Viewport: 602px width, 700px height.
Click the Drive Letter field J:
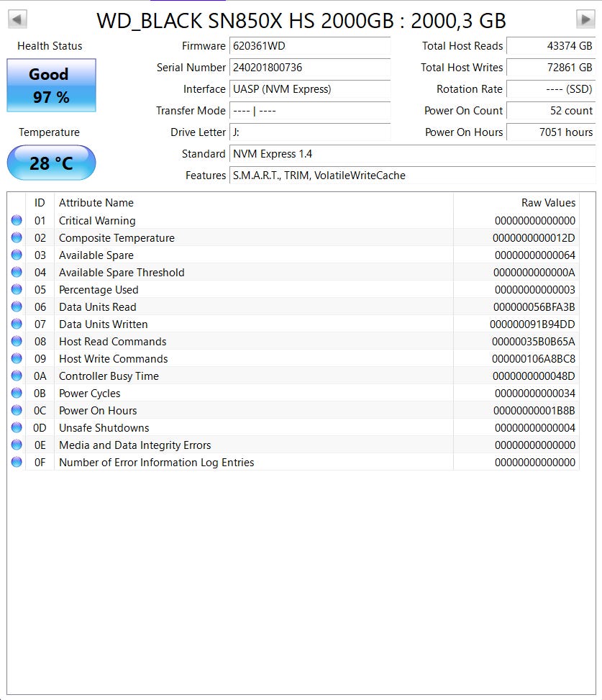(310, 132)
